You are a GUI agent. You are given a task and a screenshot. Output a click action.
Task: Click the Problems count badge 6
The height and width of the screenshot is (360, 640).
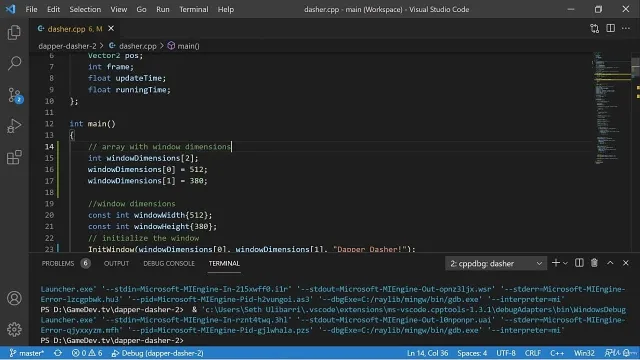85,263
